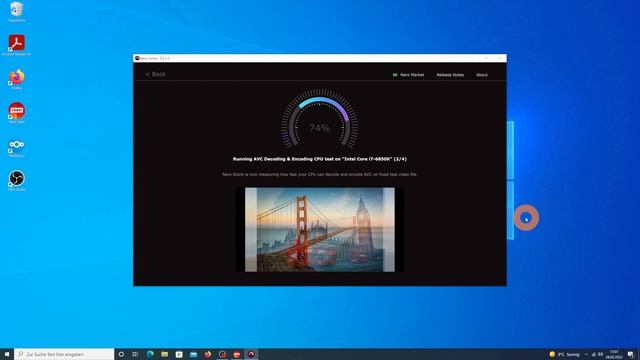Click the taskbar search text field
Screen dimensions: 640x360
click(64, 354)
